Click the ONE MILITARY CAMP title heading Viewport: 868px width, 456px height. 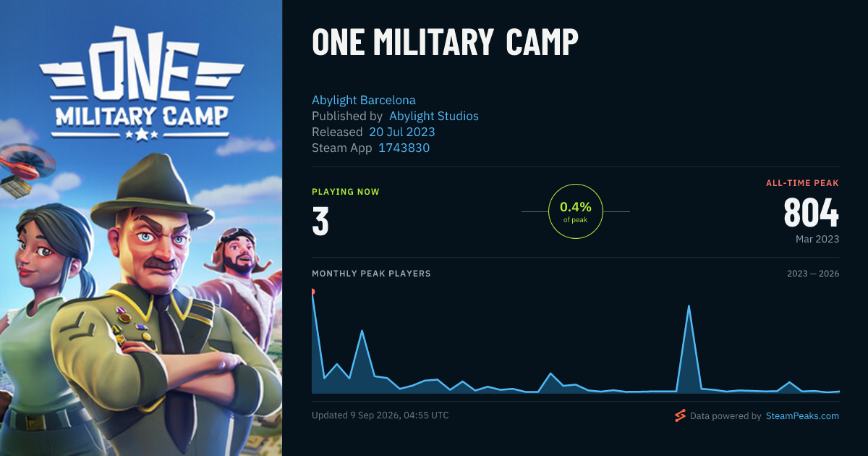(x=445, y=43)
